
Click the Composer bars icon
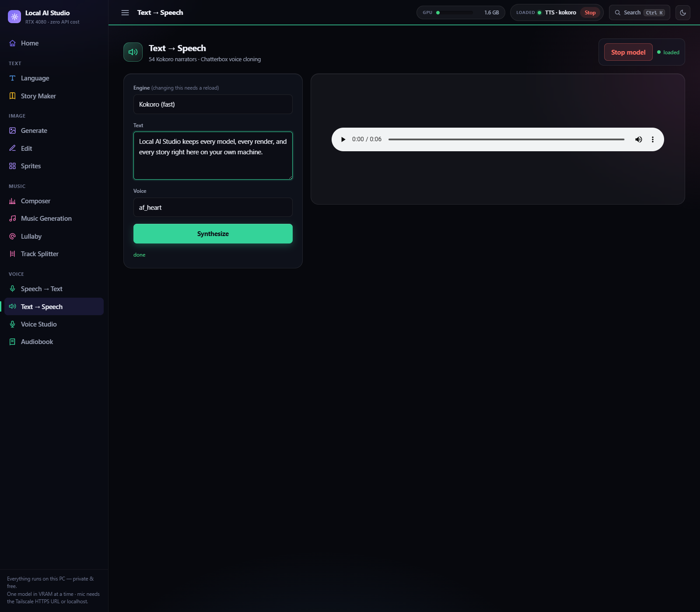[13, 201]
